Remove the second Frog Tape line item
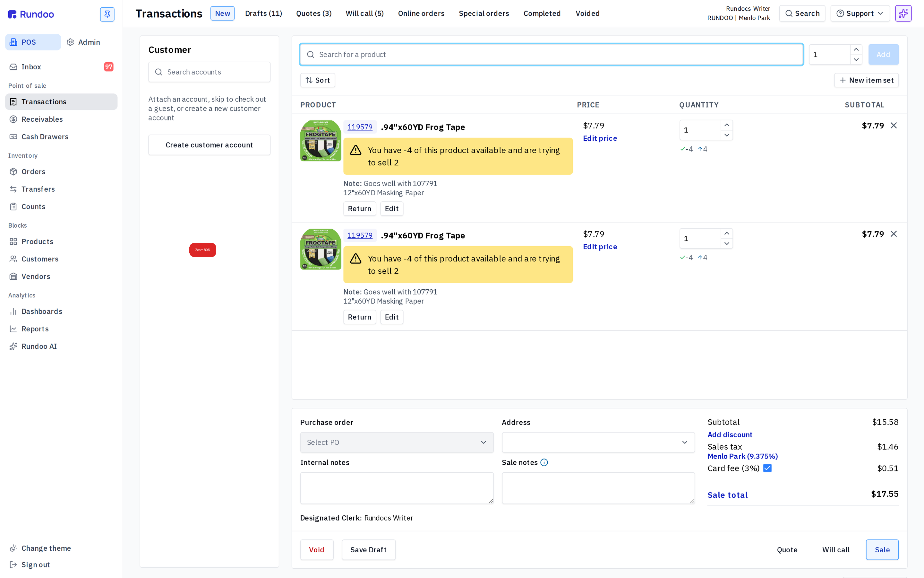The width and height of the screenshot is (924, 578). (894, 234)
